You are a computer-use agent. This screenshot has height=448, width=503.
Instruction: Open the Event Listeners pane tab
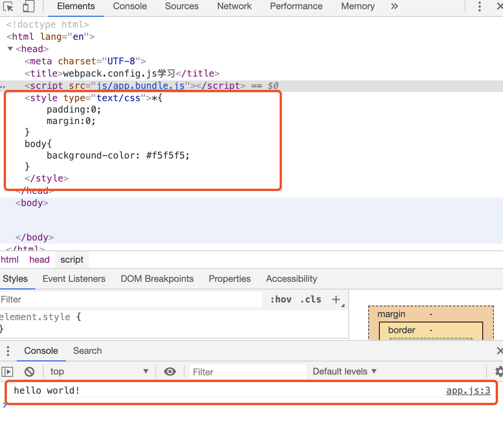(x=74, y=279)
